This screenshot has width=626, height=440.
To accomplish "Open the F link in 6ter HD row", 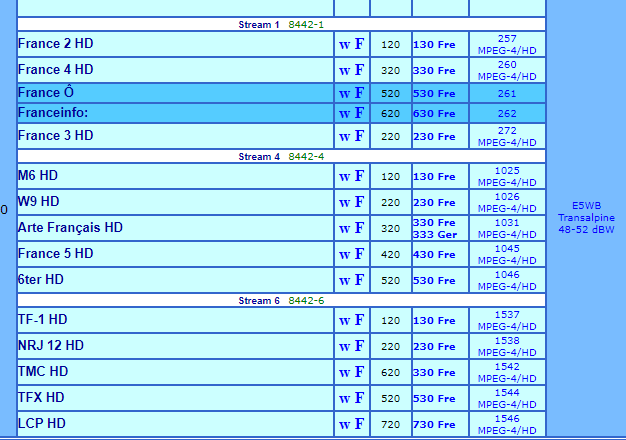I will click(359, 279).
